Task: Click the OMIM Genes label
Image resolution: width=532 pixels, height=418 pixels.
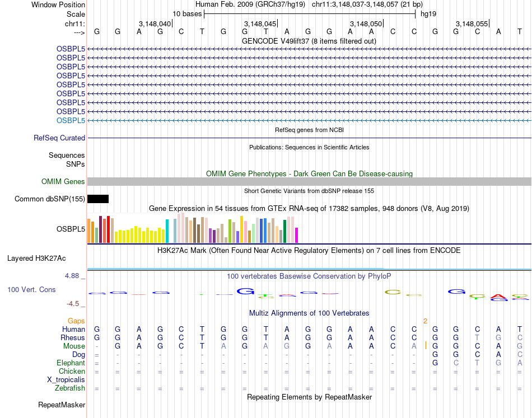Action: 63,182
